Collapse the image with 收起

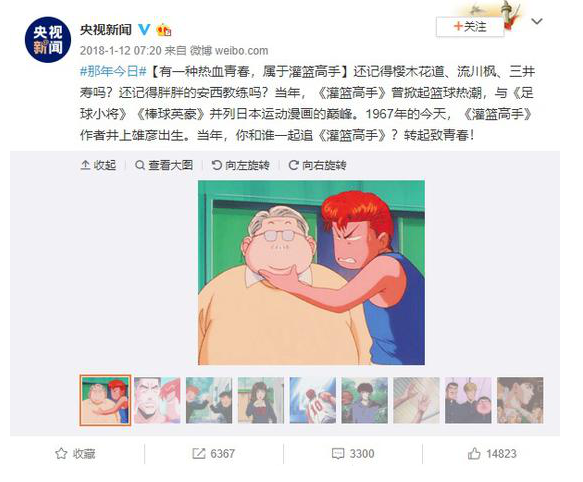click(98, 165)
